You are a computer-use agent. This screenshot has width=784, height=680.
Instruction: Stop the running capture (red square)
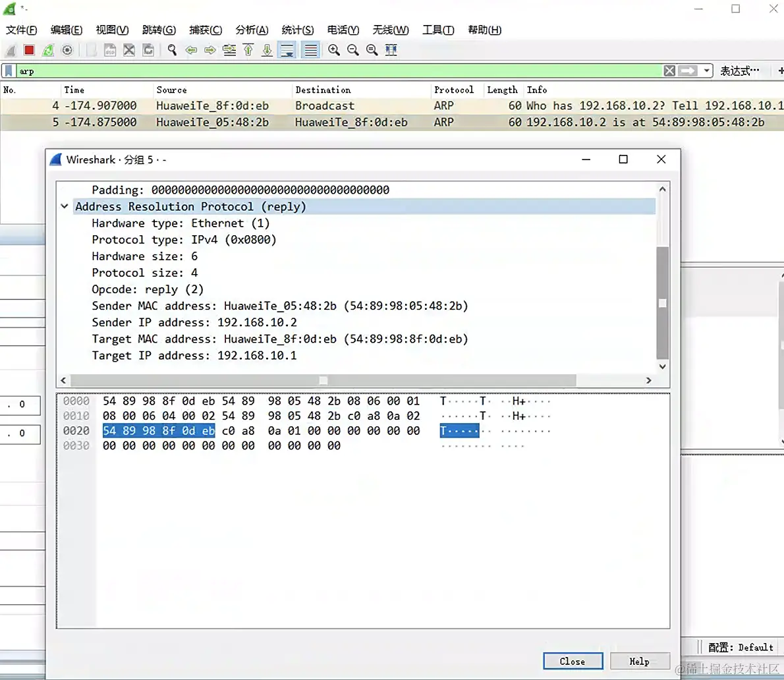coord(29,50)
